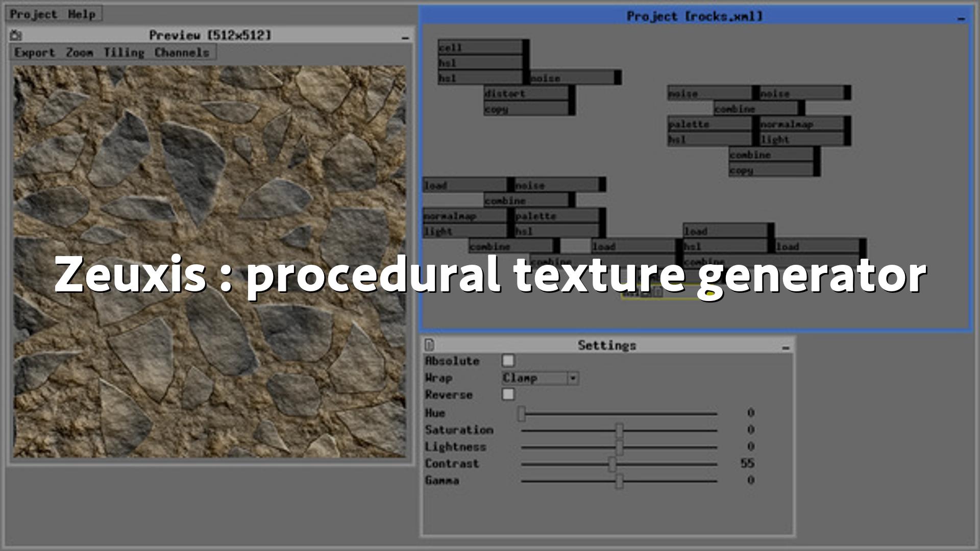Image resolution: width=980 pixels, height=551 pixels.
Task: Click the Hue slider handle
Action: pos(521,413)
